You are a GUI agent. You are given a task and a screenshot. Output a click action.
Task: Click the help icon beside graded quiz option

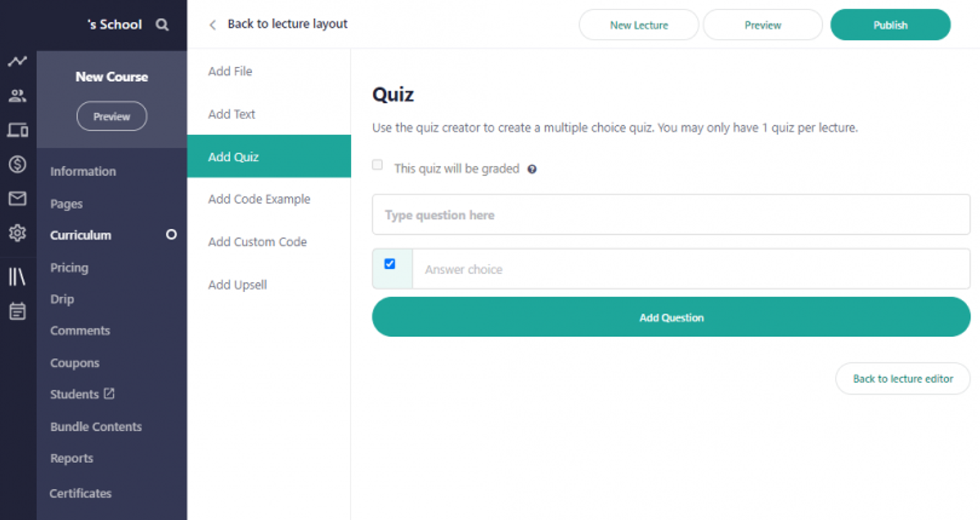(532, 168)
